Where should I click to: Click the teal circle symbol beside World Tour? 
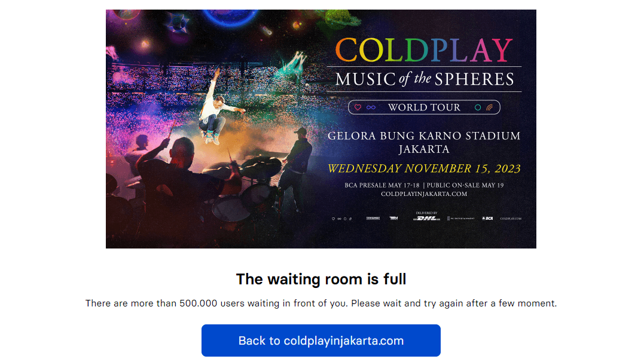(x=478, y=108)
